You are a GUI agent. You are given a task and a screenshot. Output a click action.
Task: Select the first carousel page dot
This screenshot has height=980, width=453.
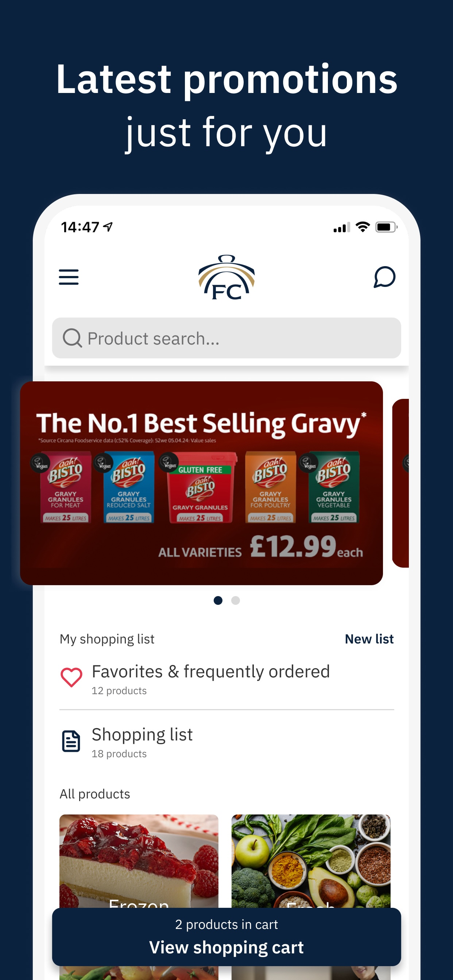(x=218, y=600)
